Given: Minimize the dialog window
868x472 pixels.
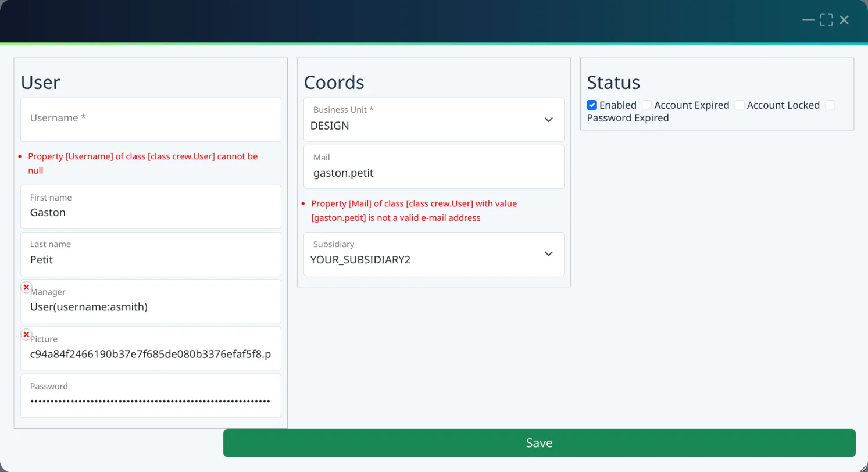Looking at the screenshot, I should click(808, 20).
